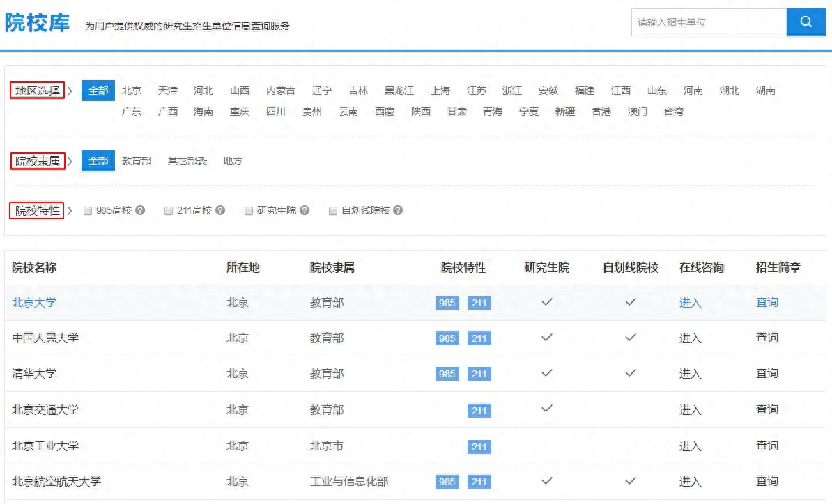Click the chevron beside 地区选择
832x504 pixels.
point(70,90)
